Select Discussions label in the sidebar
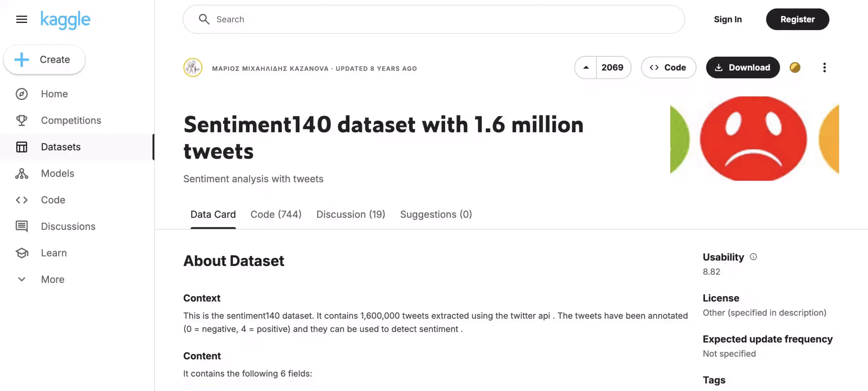The height and width of the screenshot is (391, 868). (68, 226)
